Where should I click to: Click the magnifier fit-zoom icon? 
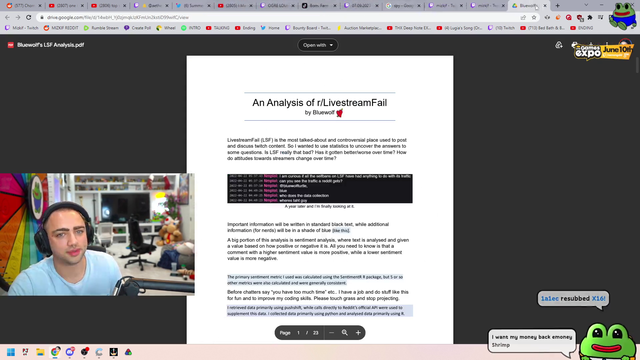pos(344,333)
